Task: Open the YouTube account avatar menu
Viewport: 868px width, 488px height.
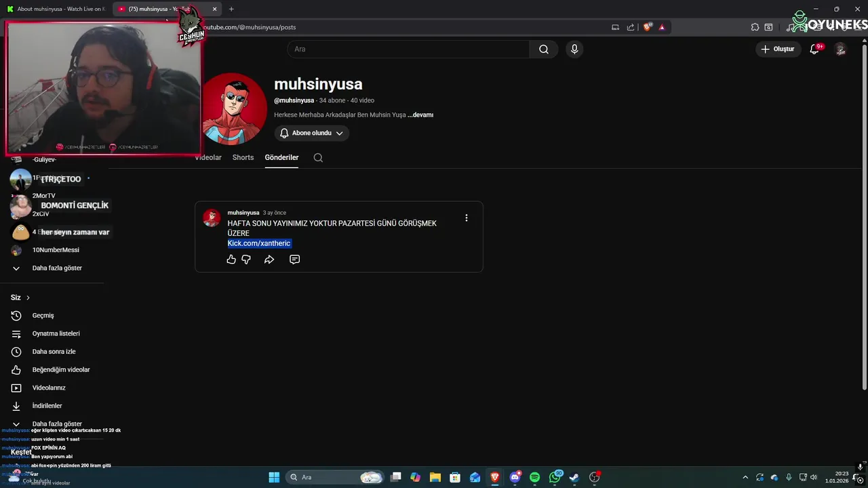Action: point(840,49)
